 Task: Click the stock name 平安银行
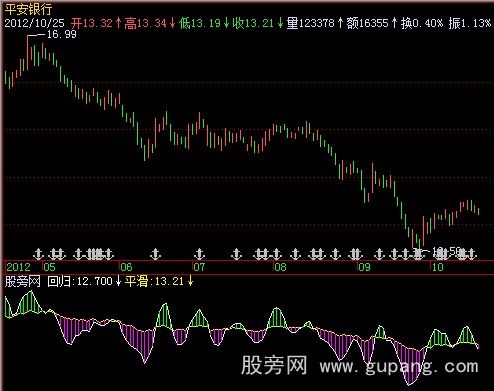pyautogui.click(x=28, y=9)
